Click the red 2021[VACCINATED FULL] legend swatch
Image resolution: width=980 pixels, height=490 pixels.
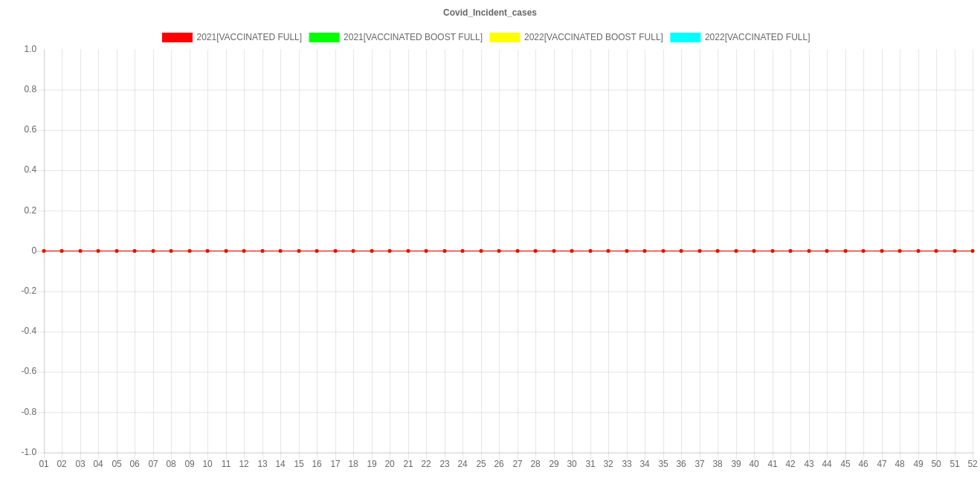(177, 37)
